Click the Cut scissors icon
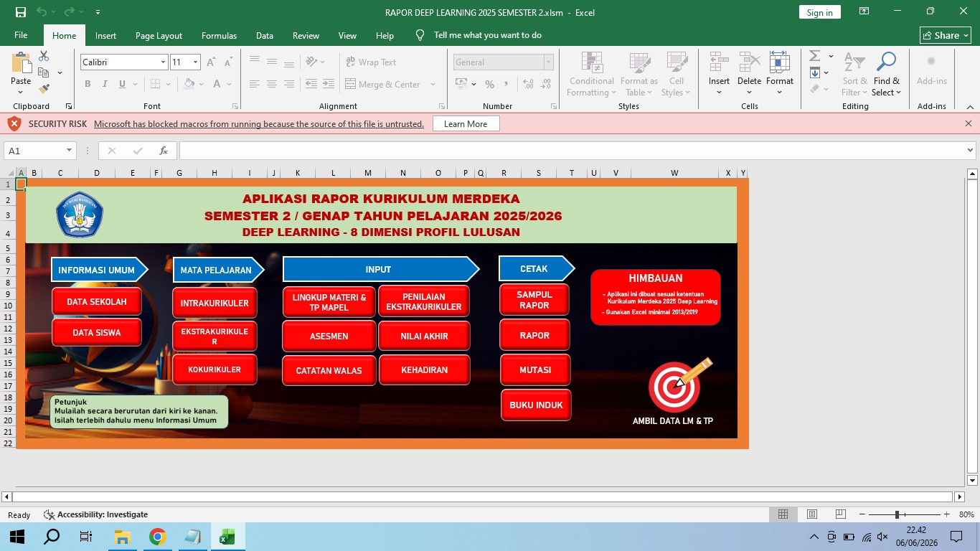This screenshot has width=980, height=551. [x=44, y=56]
